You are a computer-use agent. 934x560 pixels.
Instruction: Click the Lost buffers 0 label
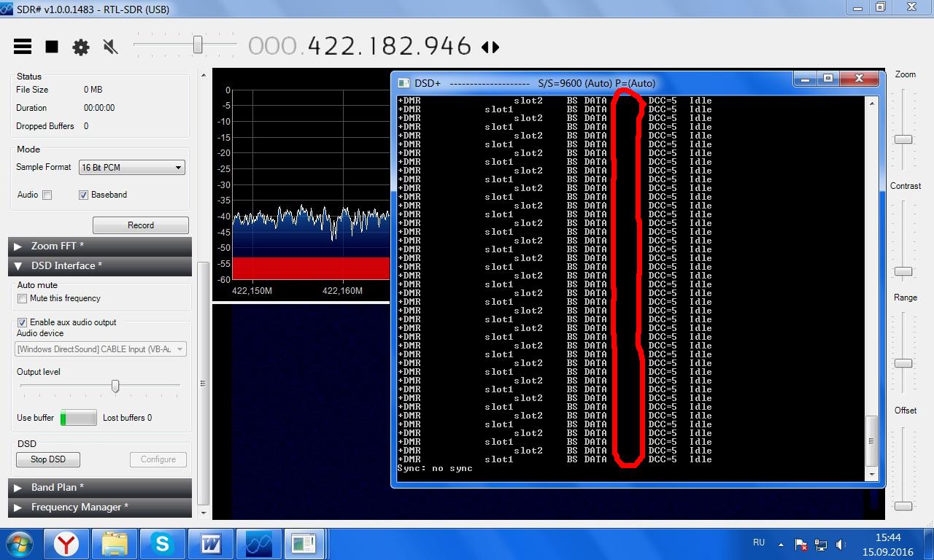click(x=127, y=418)
